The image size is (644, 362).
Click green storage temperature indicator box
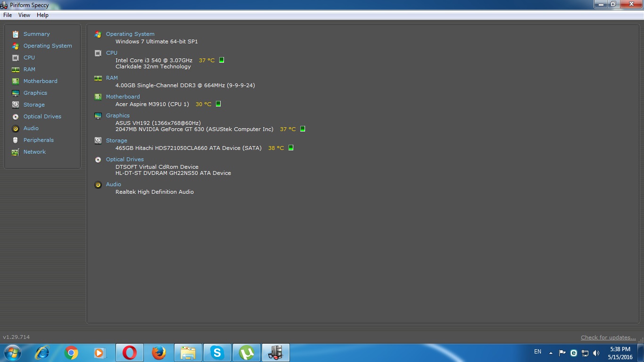pyautogui.click(x=291, y=148)
